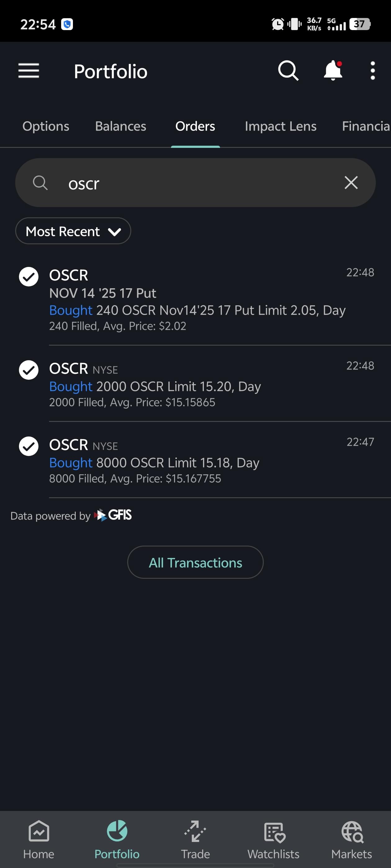Clear the oscr search text
The image size is (391, 868).
point(351,183)
